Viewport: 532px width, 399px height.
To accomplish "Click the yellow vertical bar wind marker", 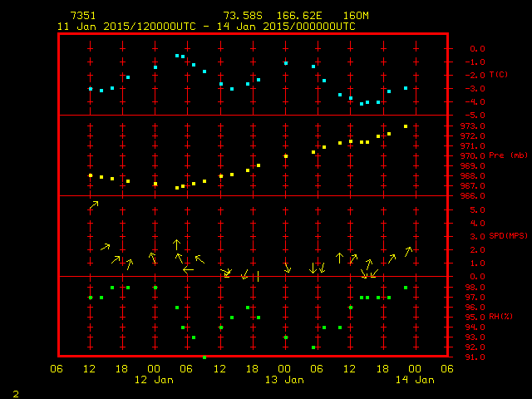I will pos(259,277).
